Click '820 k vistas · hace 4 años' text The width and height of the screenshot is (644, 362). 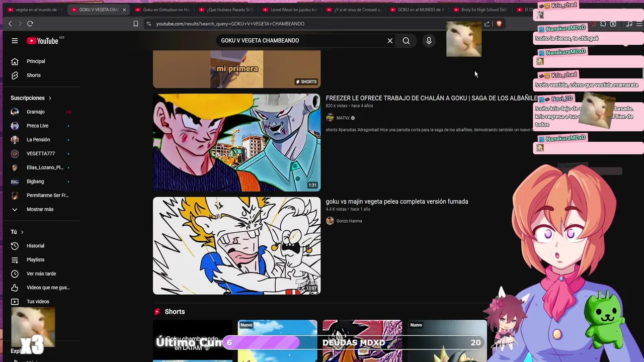[x=349, y=106]
